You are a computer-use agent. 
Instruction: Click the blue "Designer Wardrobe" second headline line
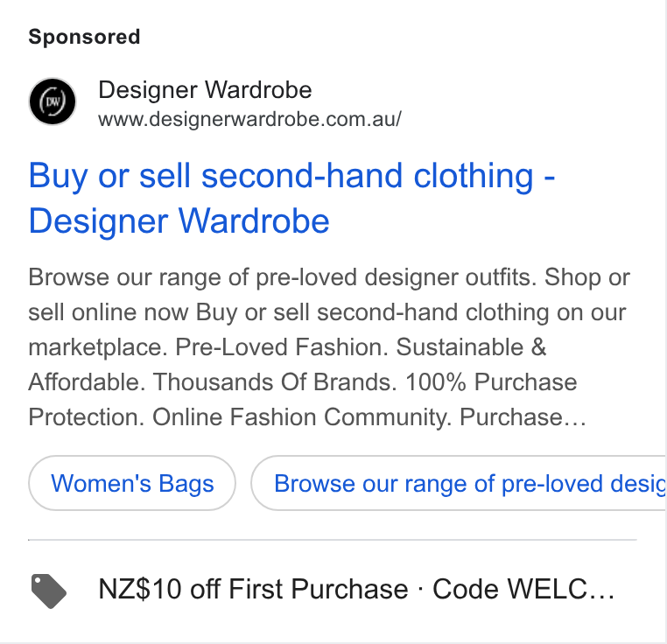point(179,221)
